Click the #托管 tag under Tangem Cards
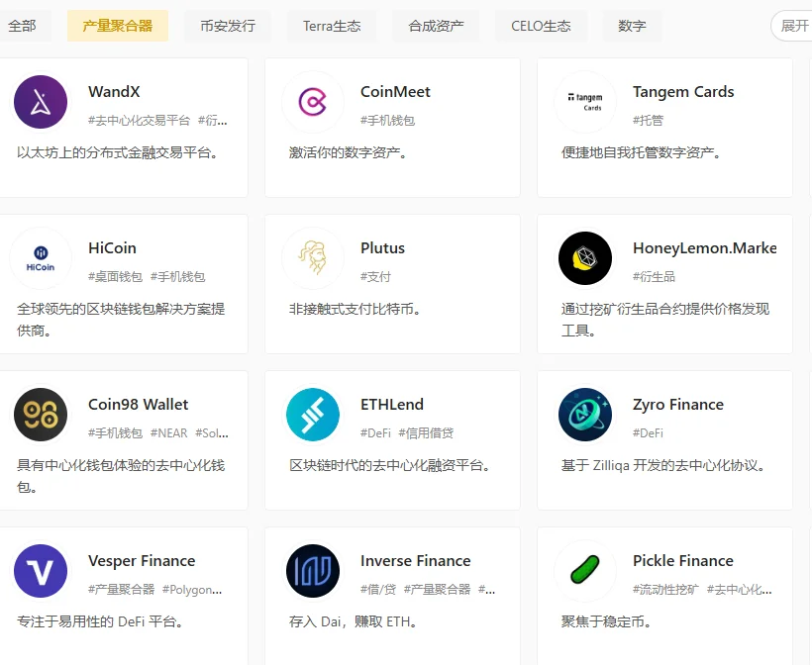This screenshot has width=812, height=665. [649, 121]
